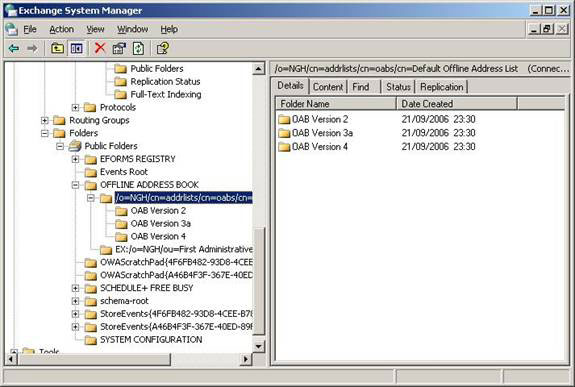Select OAB Version 3a in the tree
This screenshot has height=387, width=575.
pyautogui.click(x=161, y=224)
